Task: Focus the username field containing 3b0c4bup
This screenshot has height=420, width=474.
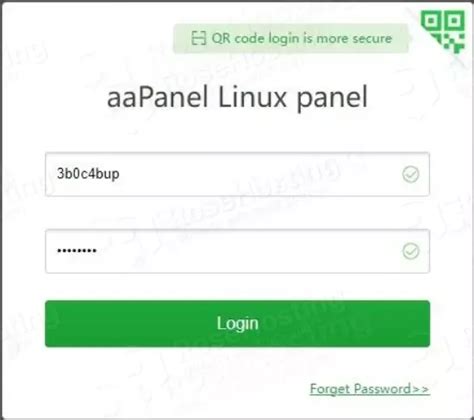Action: 237,174
